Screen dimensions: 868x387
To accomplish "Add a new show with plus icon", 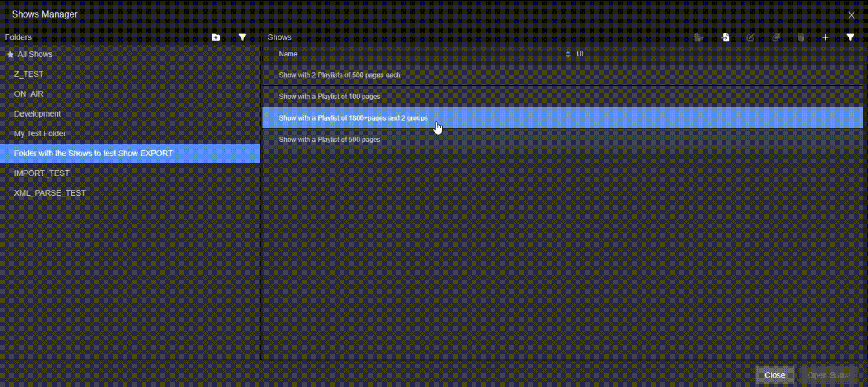I will 826,37.
